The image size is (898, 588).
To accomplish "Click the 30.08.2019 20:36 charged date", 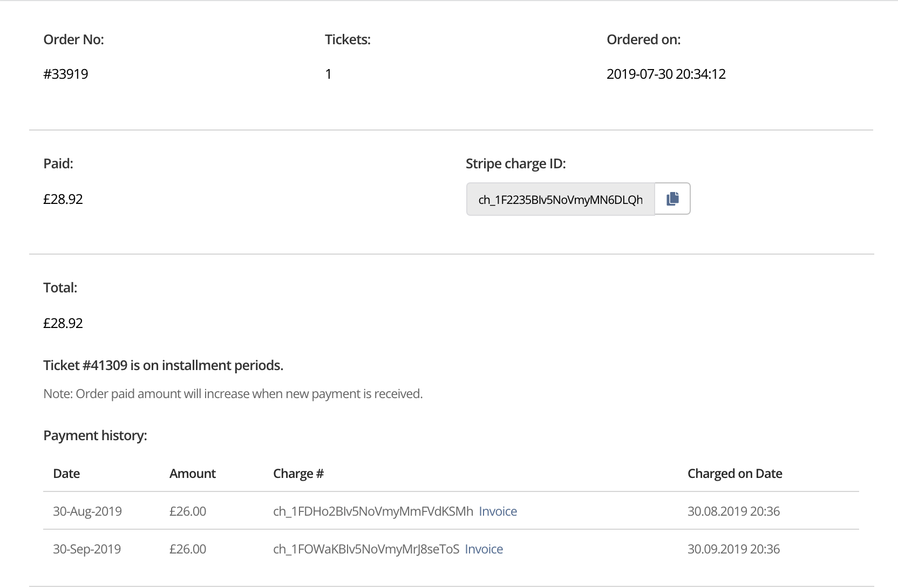I will tap(733, 511).
